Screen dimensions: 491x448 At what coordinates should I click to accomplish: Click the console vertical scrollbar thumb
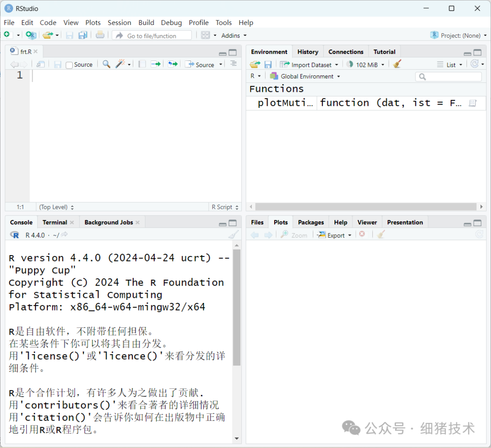pos(237,307)
